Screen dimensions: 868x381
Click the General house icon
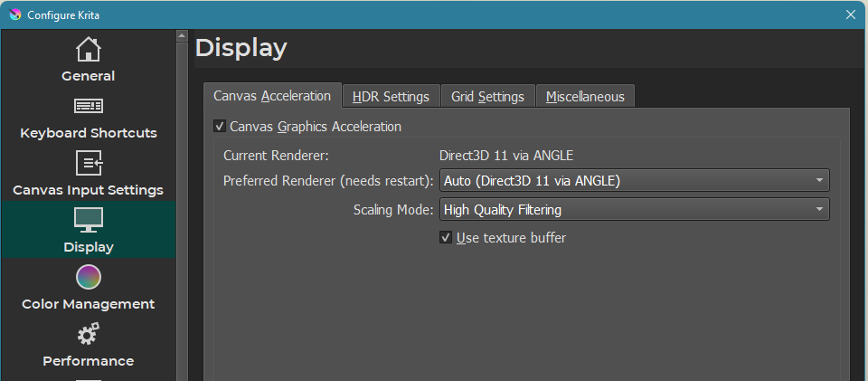pyautogui.click(x=88, y=49)
